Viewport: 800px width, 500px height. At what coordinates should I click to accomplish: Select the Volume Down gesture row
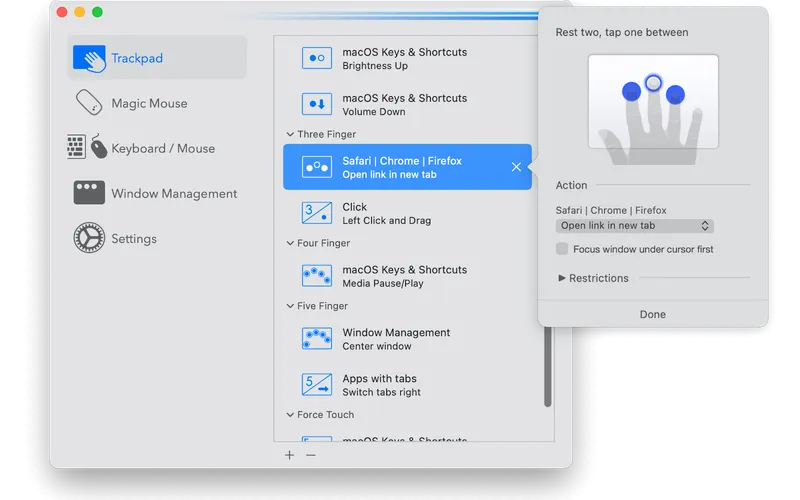click(407, 104)
